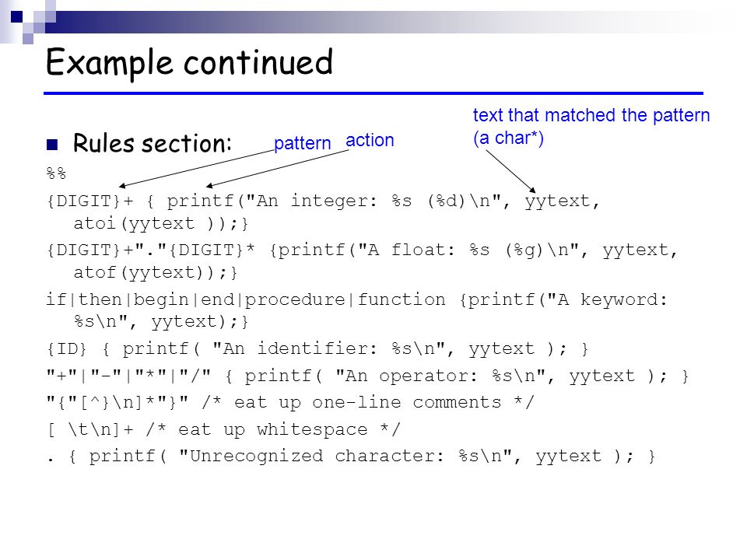Click the blue 'action' annotation label
This screenshot has height=560, width=747.
point(370,141)
